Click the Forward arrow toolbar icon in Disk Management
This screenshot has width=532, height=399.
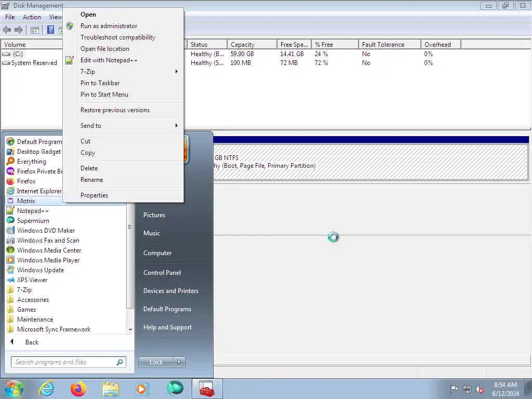pyautogui.click(x=18, y=30)
